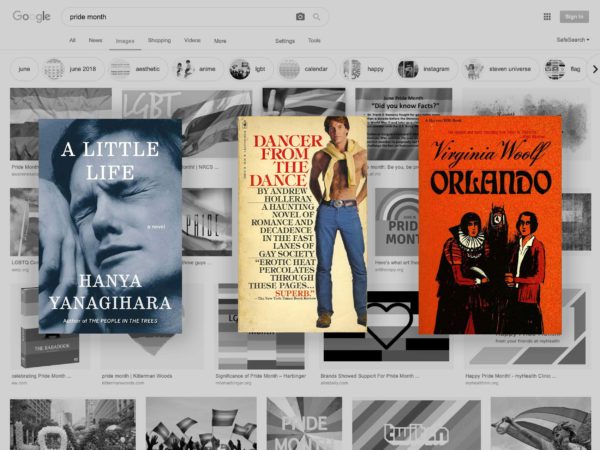The width and height of the screenshot is (600, 450).
Task: Open the More menu
Action: pyautogui.click(x=220, y=41)
